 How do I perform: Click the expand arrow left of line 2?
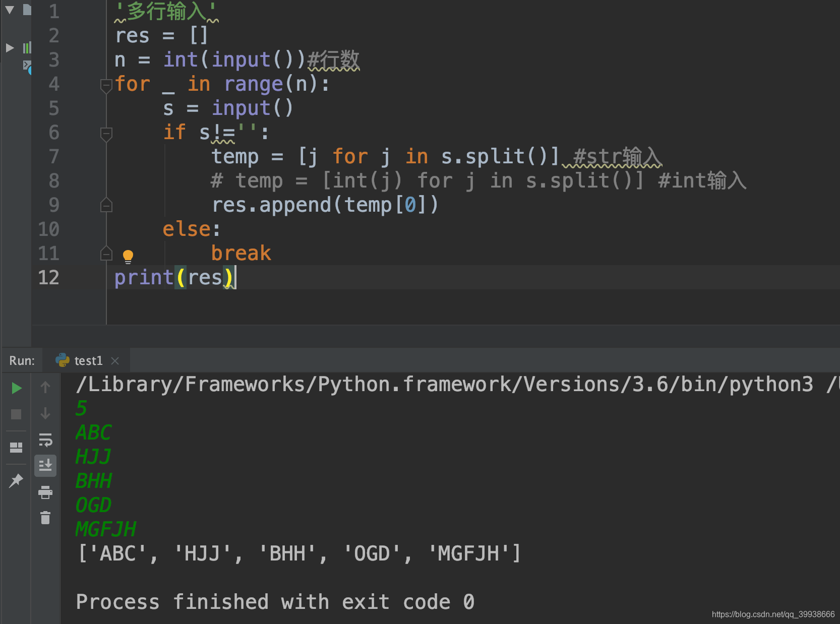(x=10, y=48)
